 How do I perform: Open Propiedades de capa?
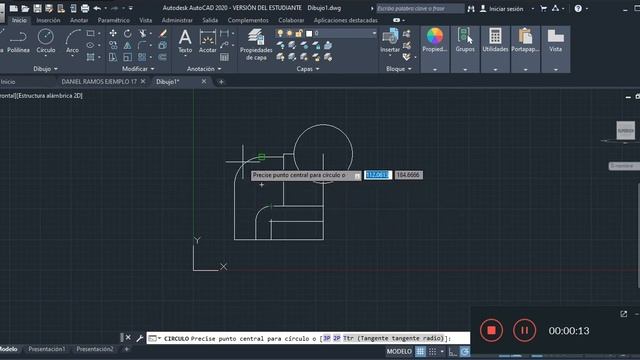[x=256, y=45]
